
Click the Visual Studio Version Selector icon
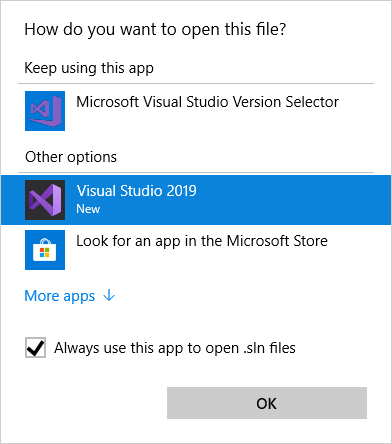point(45,111)
